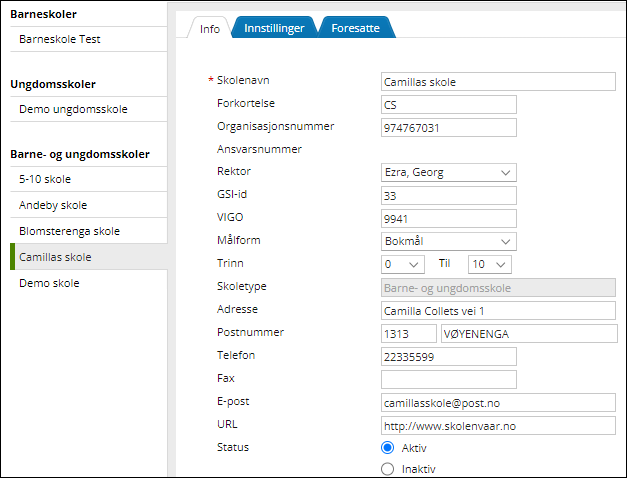Viewport: 627px width, 478px height.
Task: Click into the Forkortelse field
Action: (x=448, y=105)
